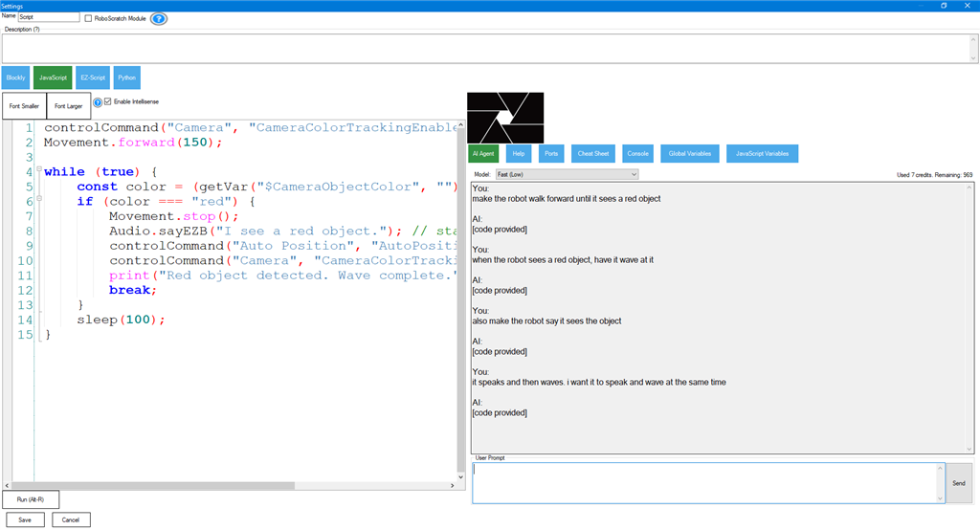The image size is (980, 530).
Task: Open the AI Agent tab
Action: (x=483, y=154)
